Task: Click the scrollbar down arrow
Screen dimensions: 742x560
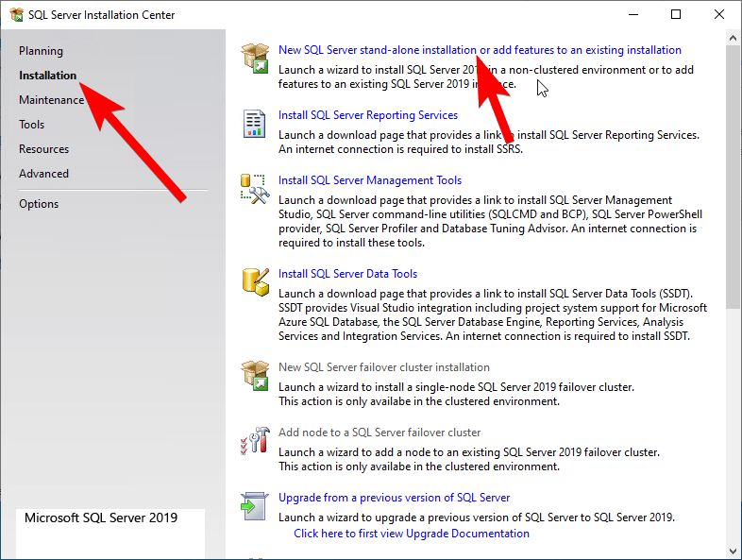Action: [x=733, y=551]
